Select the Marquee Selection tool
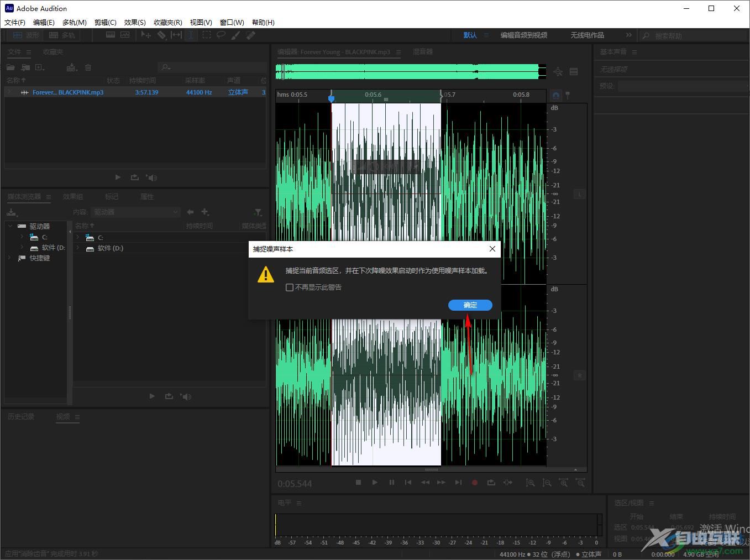The width and height of the screenshot is (750, 560). point(206,35)
